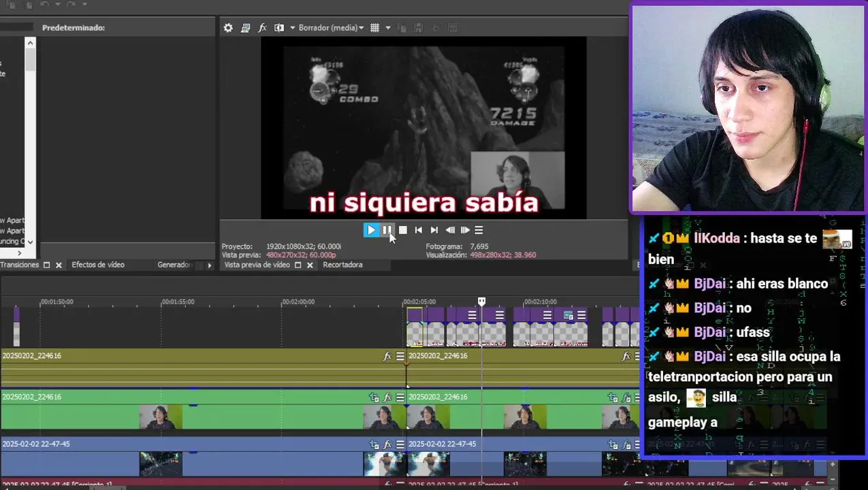
Task: Stop the video preview playback
Action: click(x=402, y=230)
